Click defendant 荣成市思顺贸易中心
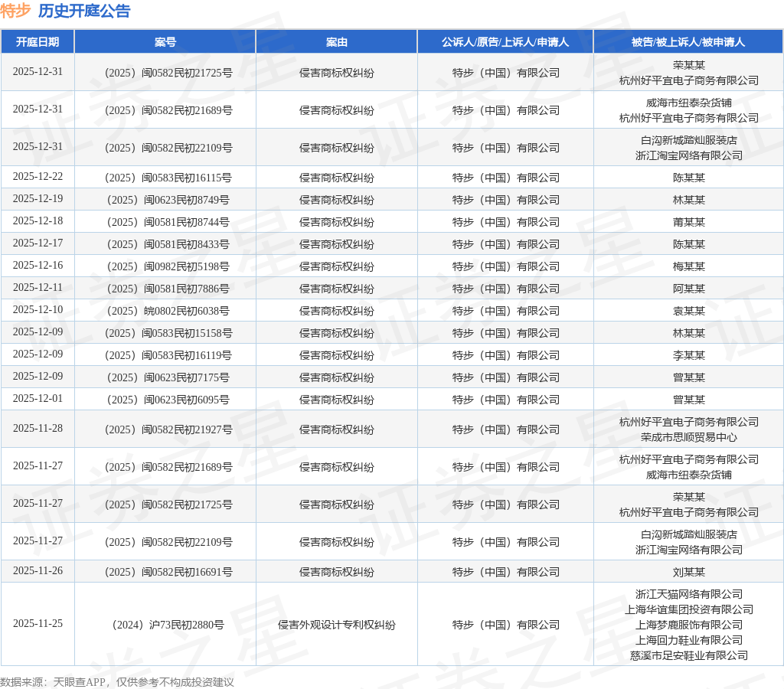 pyautogui.click(x=688, y=437)
